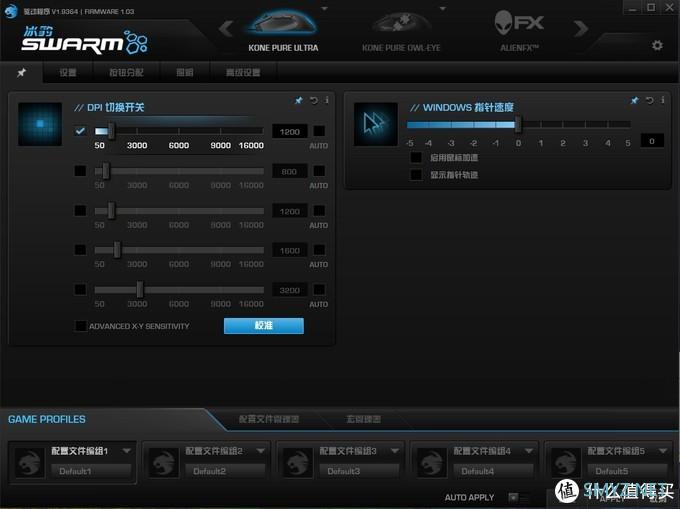
Task: Open the 配置文件管理器 (Profile Manager) tab
Action: pos(269,419)
